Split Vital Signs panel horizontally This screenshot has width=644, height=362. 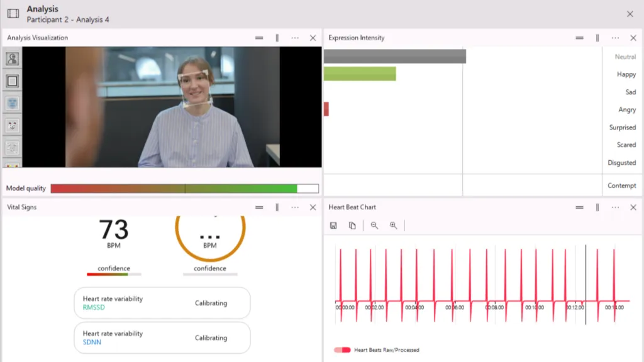[x=258, y=207]
